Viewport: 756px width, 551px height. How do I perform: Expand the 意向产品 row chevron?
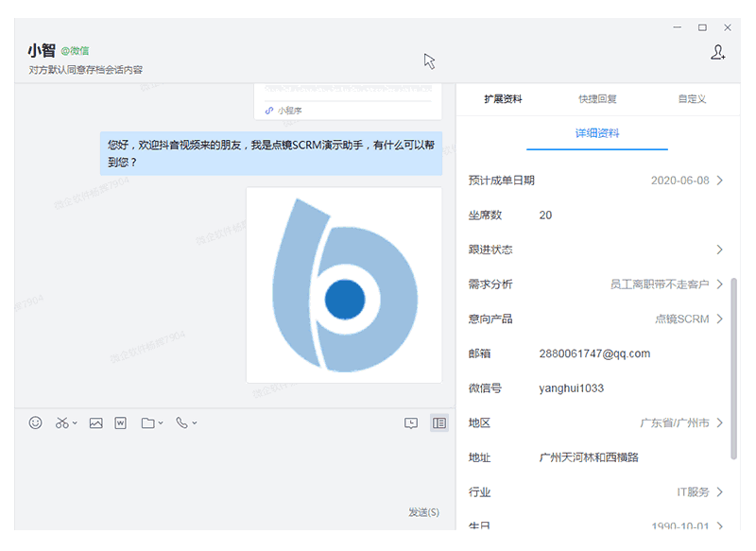tap(720, 319)
